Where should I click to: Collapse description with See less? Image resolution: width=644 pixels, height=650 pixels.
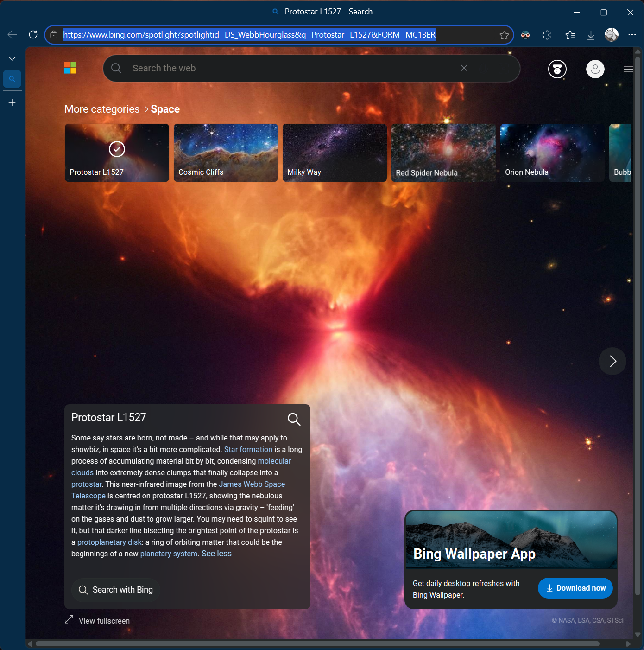coord(216,554)
